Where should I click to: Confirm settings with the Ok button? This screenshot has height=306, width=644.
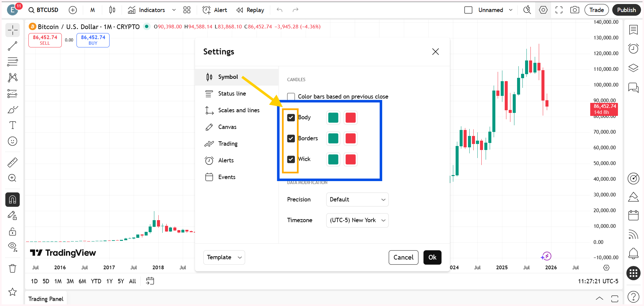pyautogui.click(x=432, y=257)
